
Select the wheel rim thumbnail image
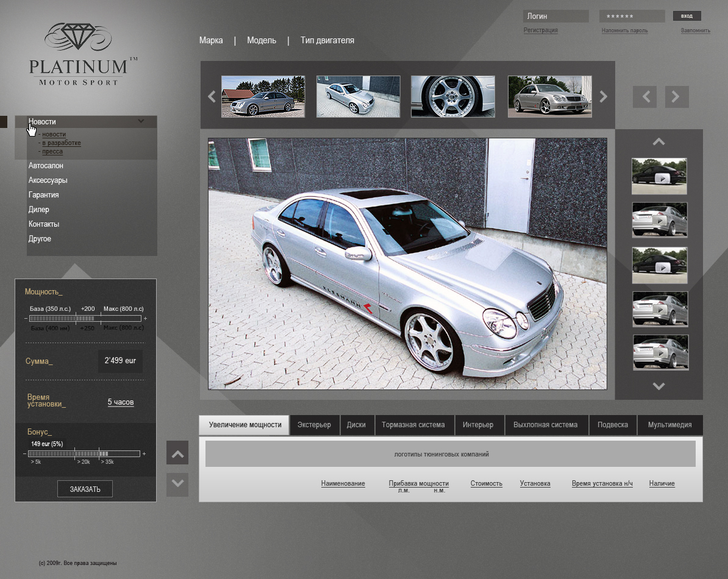[x=452, y=96]
